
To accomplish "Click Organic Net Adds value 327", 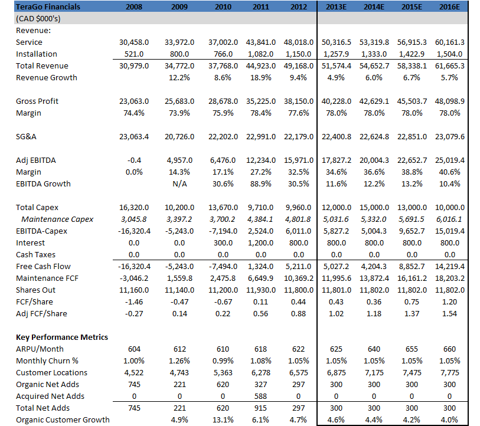I will (261, 384).
